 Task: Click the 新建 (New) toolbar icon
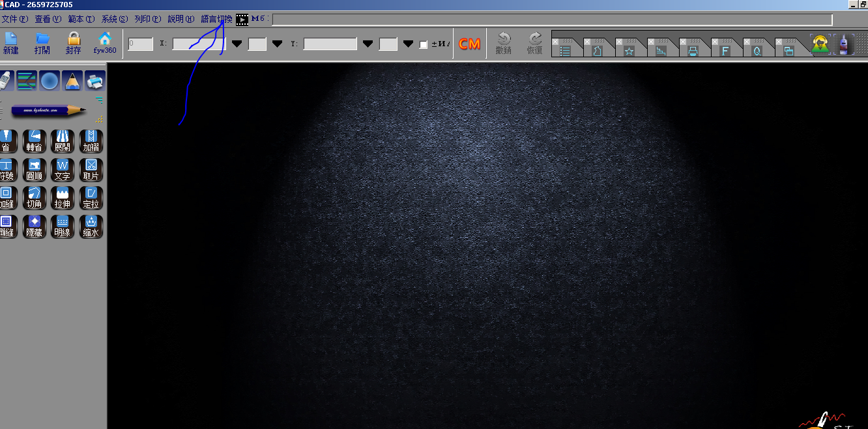click(10, 43)
